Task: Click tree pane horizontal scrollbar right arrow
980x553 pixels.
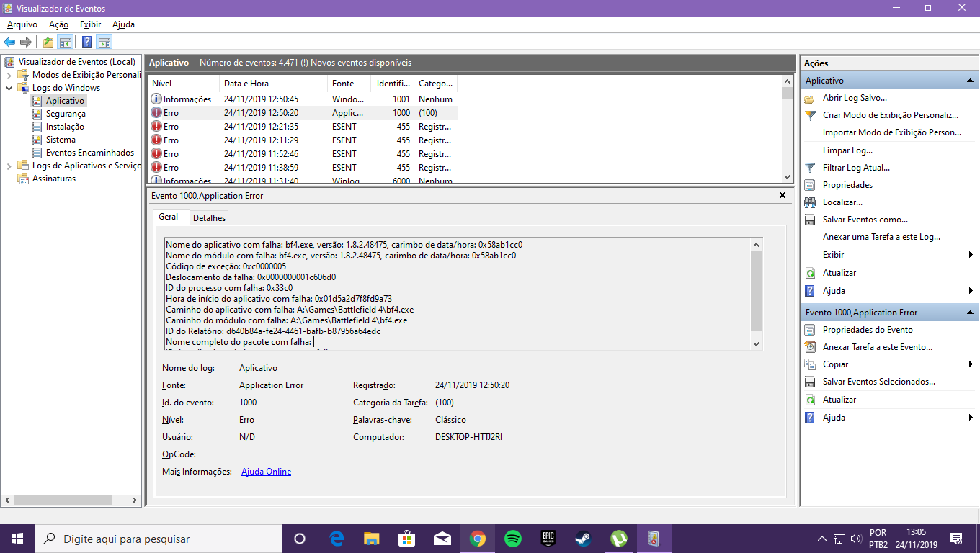Action: pos(134,500)
